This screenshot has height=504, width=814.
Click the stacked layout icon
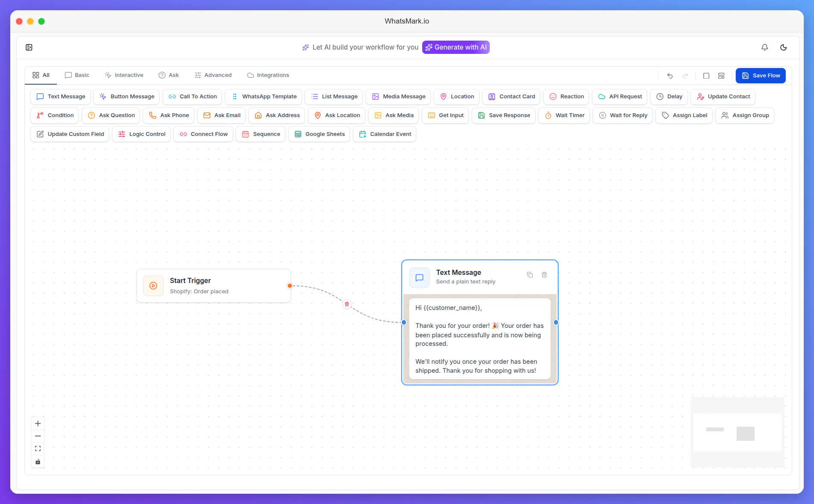coord(721,76)
